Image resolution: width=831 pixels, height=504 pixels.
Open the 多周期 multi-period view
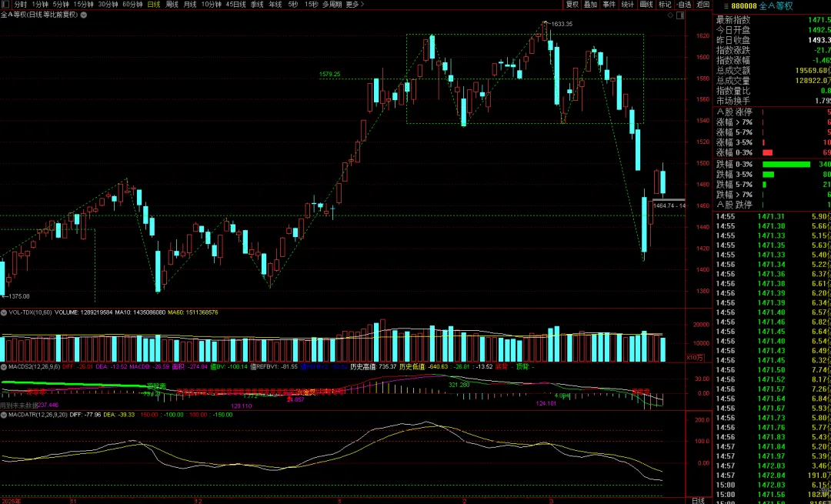click(x=332, y=5)
